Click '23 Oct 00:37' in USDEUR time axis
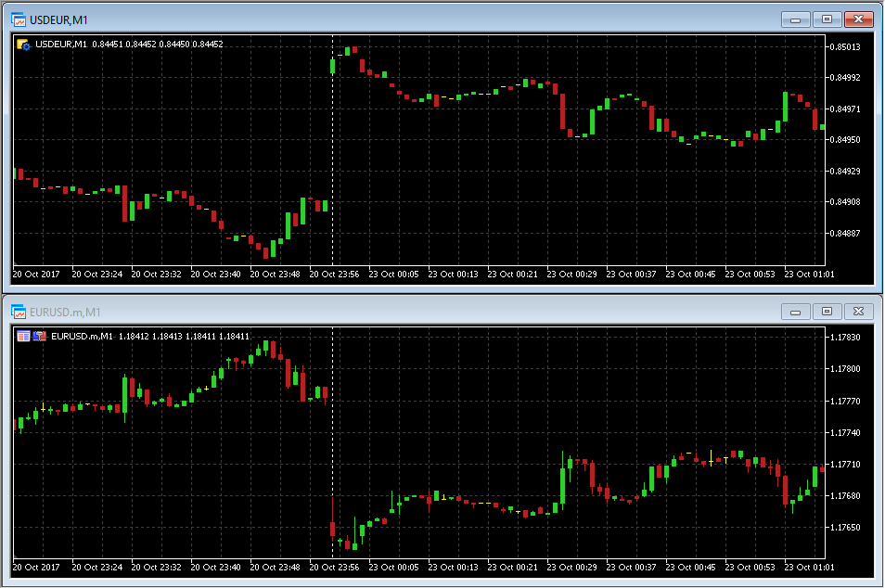 (631, 275)
